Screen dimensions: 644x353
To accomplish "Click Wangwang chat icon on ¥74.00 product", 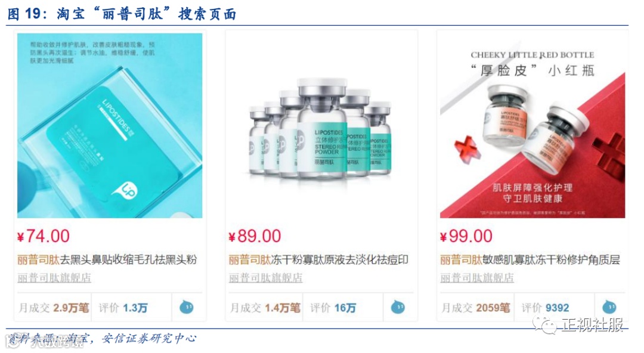I will [x=187, y=307].
